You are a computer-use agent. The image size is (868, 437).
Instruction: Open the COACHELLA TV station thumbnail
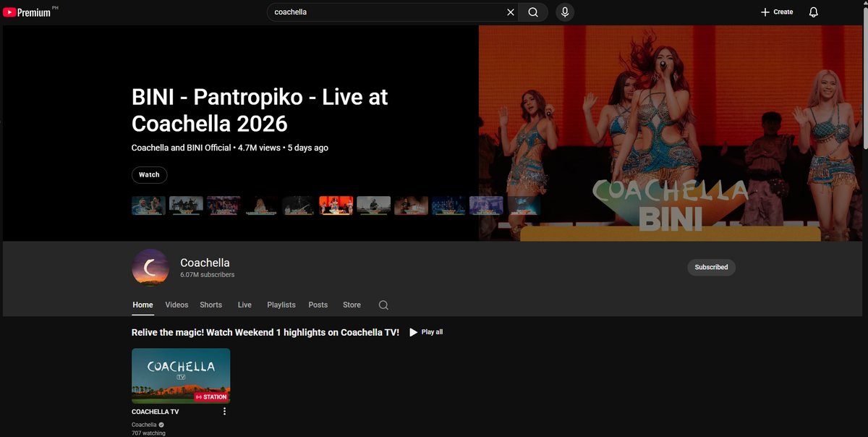(181, 376)
